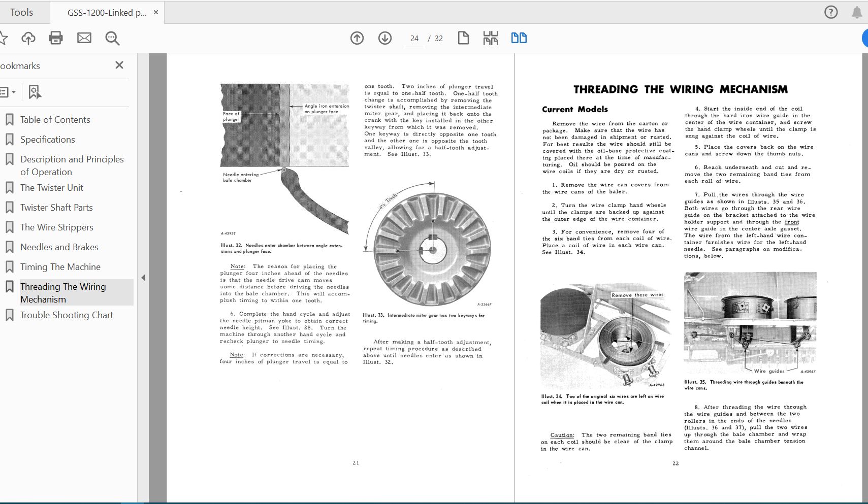Open the notifications bell
The image size is (868, 504).
[857, 12]
